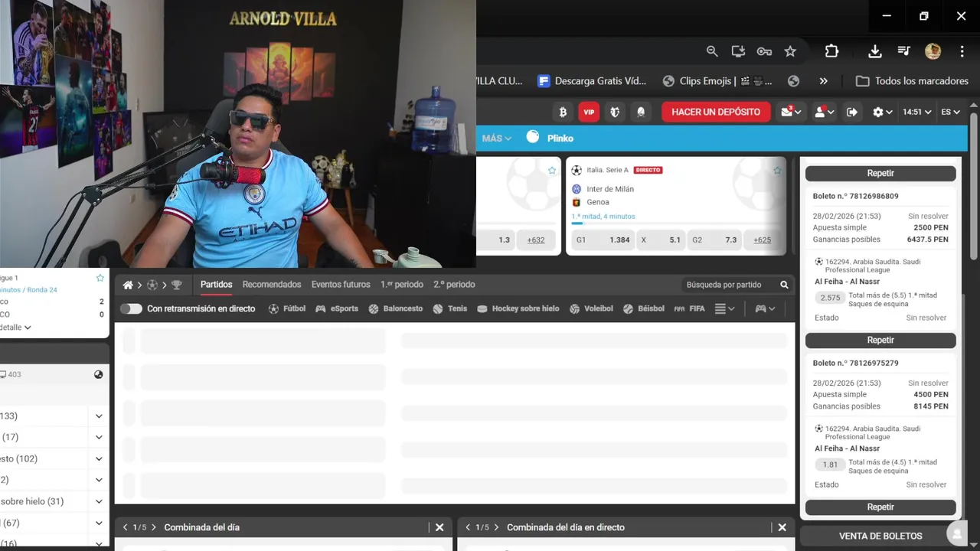
Task: Filter by Fútbol sport
Action: [x=287, y=308]
